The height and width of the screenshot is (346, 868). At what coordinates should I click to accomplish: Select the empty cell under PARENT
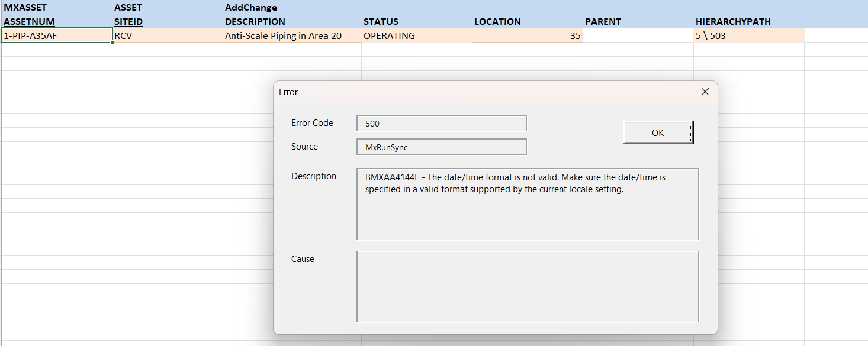[638, 36]
